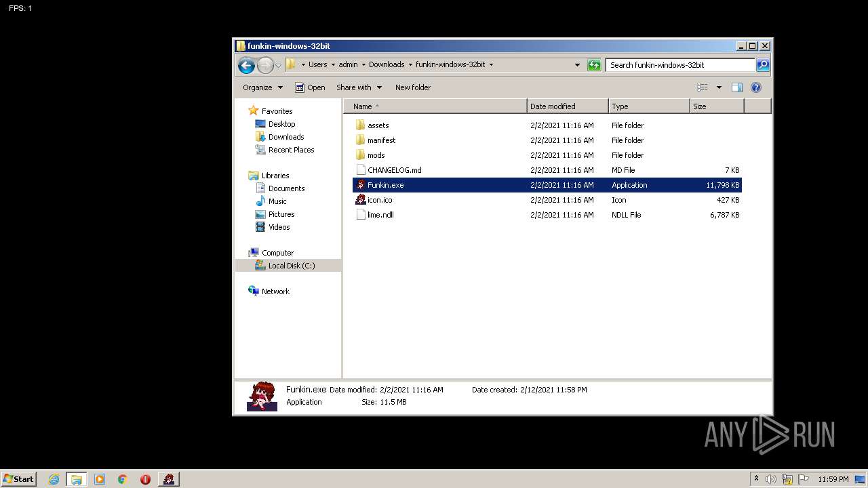Click the 427 KB size cell
868x488 pixels.
(728, 200)
